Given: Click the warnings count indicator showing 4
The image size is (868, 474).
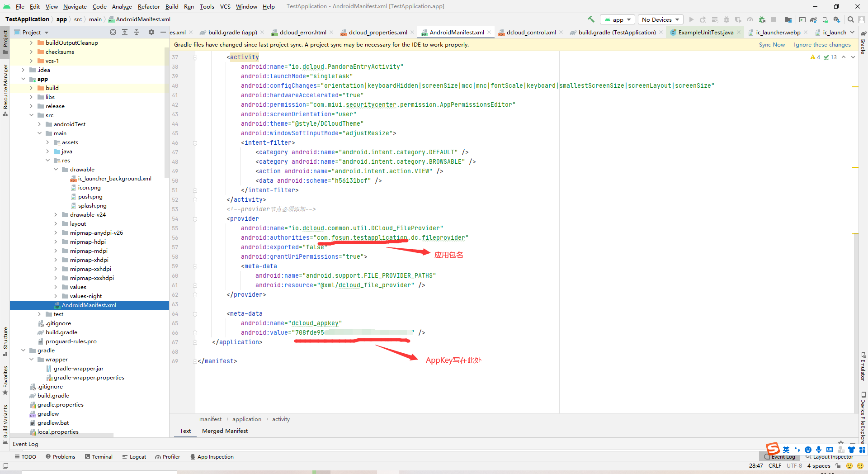Looking at the screenshot, I should click(815, 57).
